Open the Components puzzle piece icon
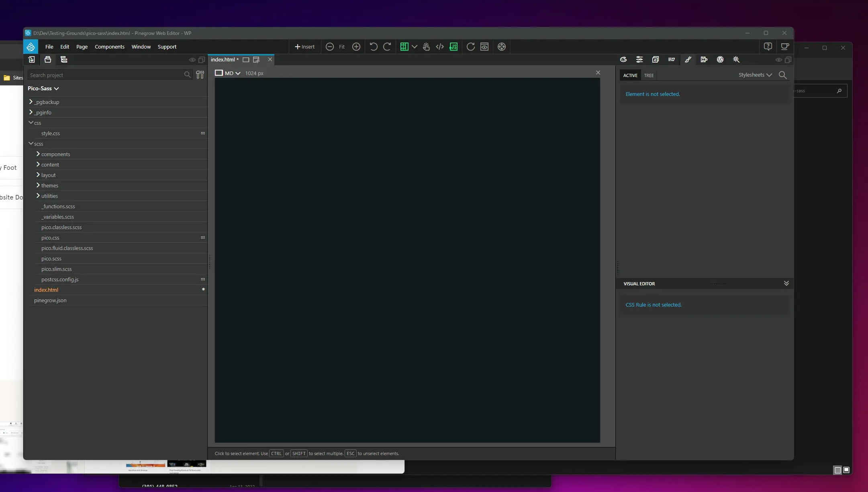The width and height of the screenshot is (868, 492). (x=704, y=59)
